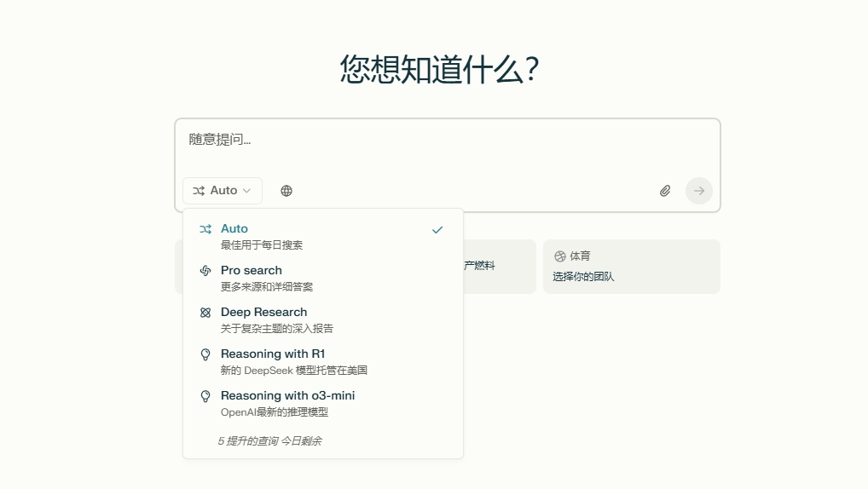Click the Pro search icon in the menu
This screenshot has width=868, height=489.
(205, 271)
